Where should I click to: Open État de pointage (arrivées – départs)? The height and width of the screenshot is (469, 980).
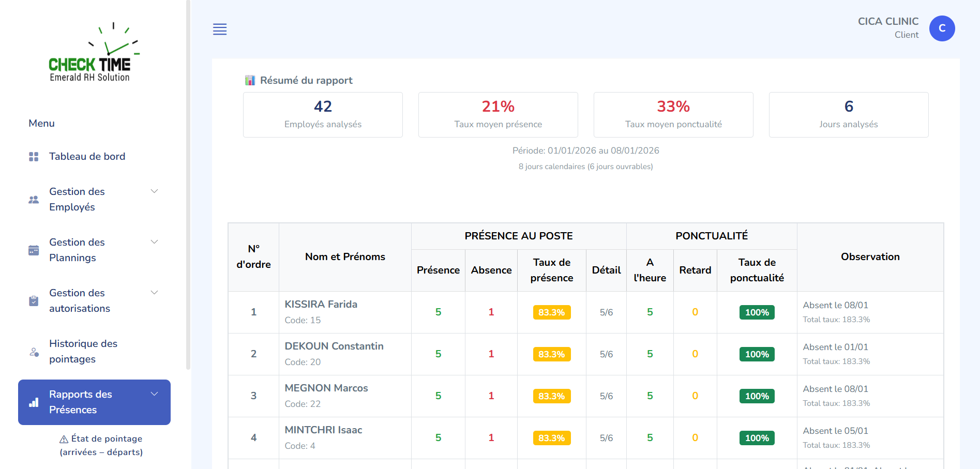tap(101, 445)
